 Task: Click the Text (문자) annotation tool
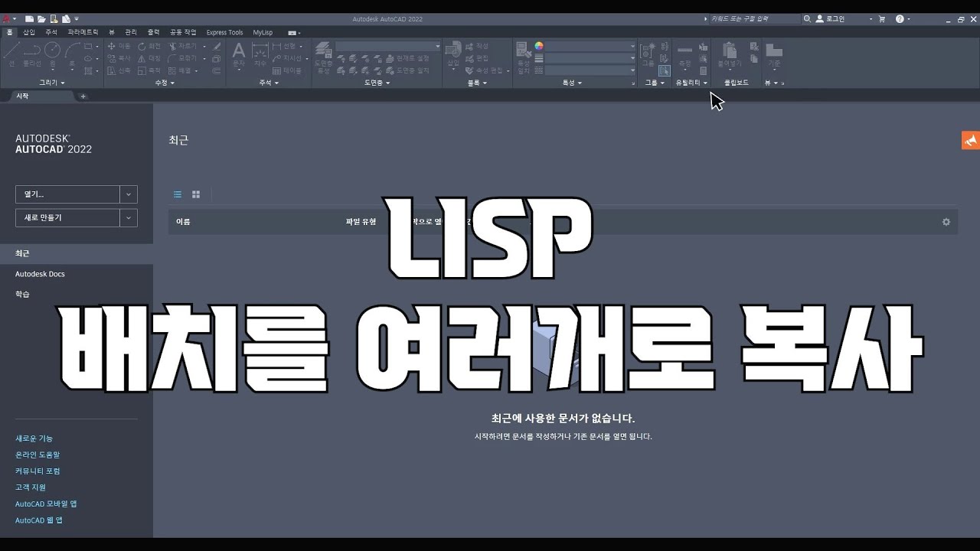coord(239,56)
